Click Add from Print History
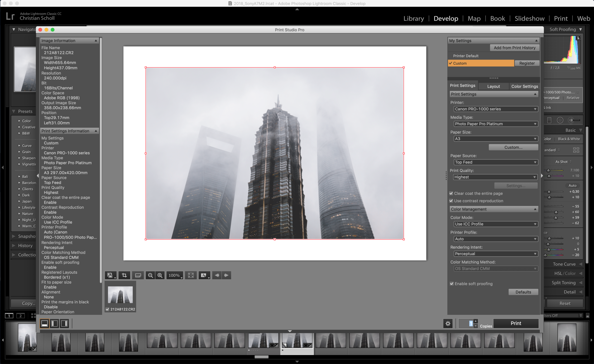The height and width of the screenshot is (364, 594). point(514,48)
